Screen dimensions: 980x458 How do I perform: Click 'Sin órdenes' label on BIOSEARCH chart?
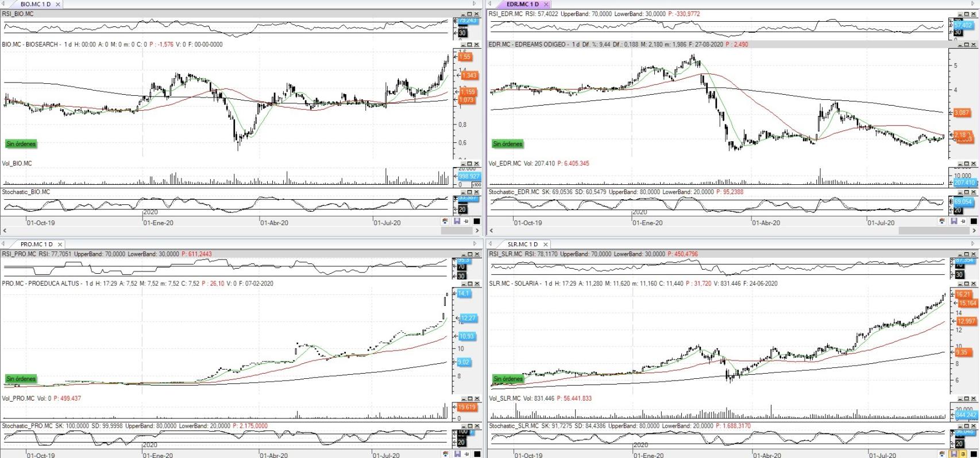point(21,144)
